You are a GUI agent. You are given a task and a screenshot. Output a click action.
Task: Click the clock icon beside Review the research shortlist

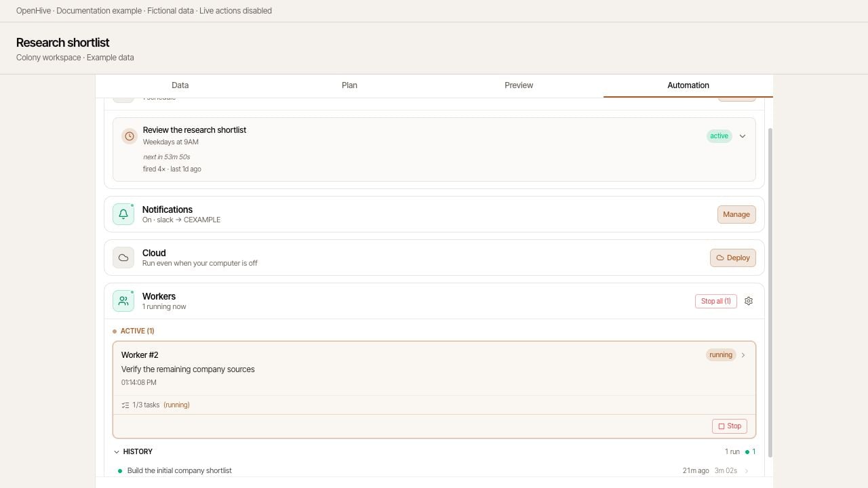pos(130,136)
